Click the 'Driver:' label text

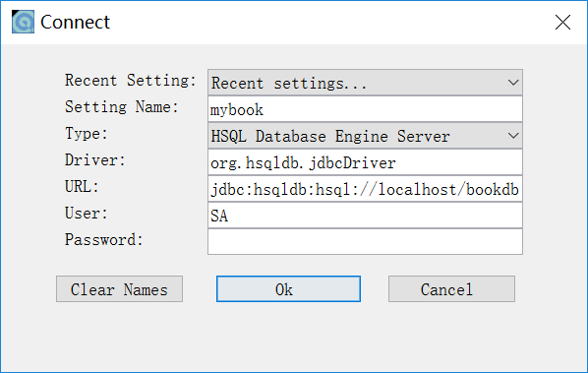coord(94,160)
